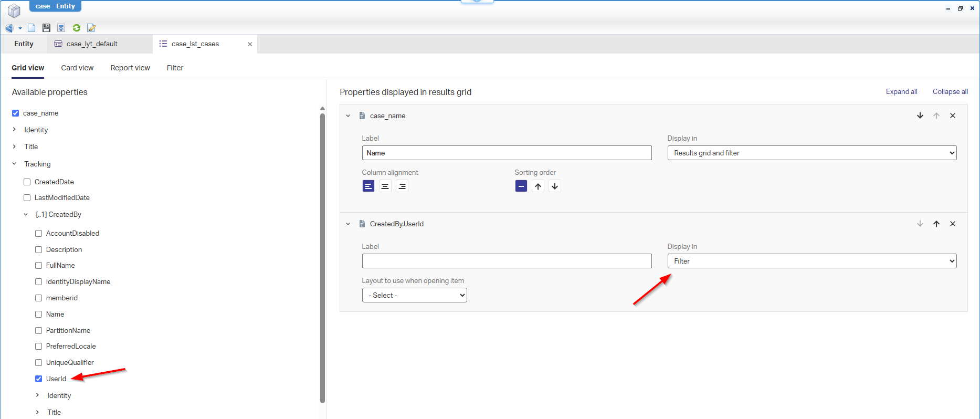Screen dimensions: 980x419
Task: Open layout Select dropdown
Action: (415, 295)
